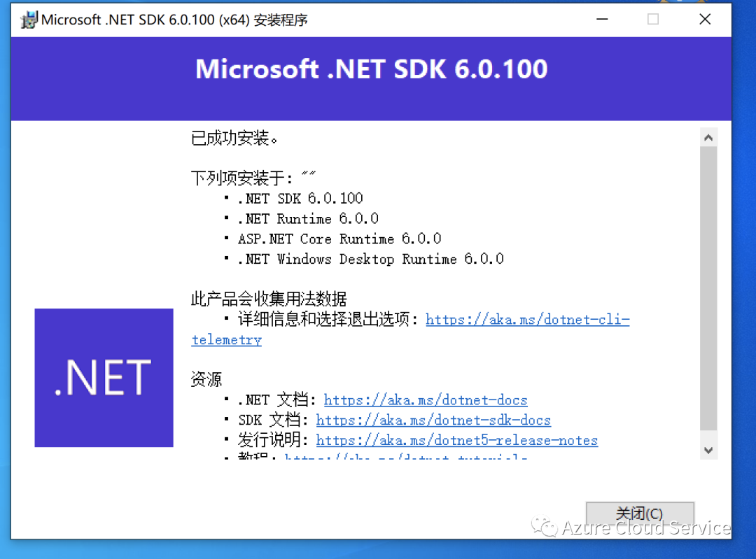Viewport: 756px width, 559px height.
Task: Open the dotnet-cli-telemetry link
Action: [x=528, y=320]
